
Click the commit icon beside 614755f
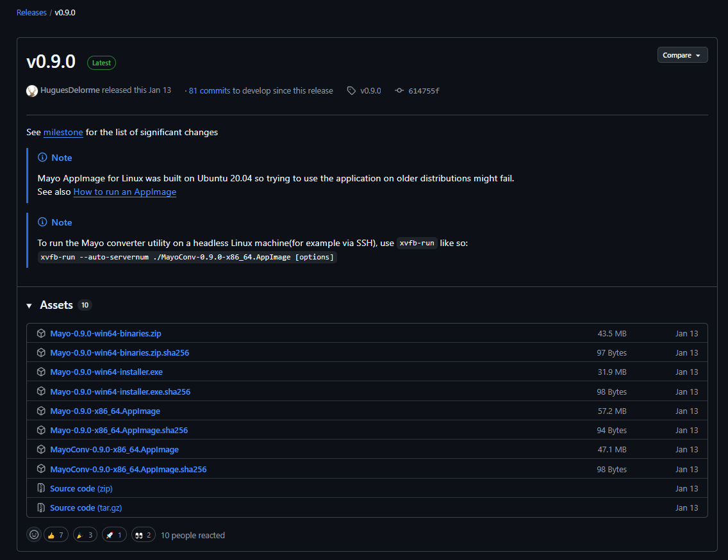click(x=399, y=90)
